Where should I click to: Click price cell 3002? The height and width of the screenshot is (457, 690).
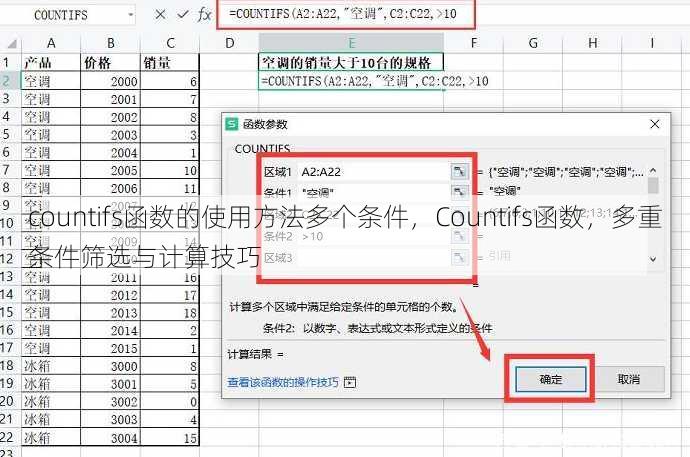pos(110,402)
